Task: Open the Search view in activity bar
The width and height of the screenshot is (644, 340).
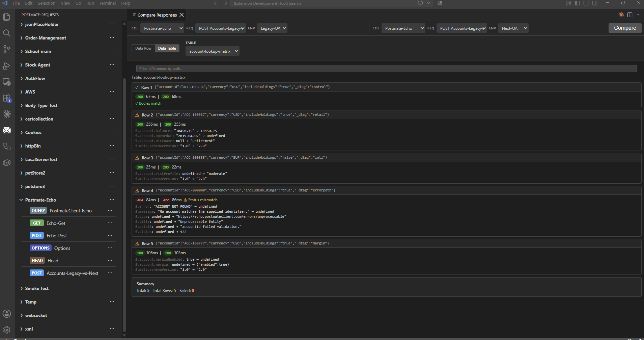Action: pos(6,33)
